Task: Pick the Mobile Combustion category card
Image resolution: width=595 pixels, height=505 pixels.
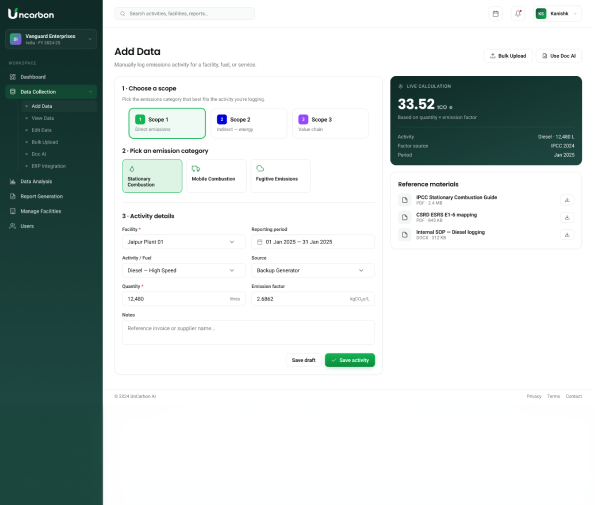Action: pos(216,176)
